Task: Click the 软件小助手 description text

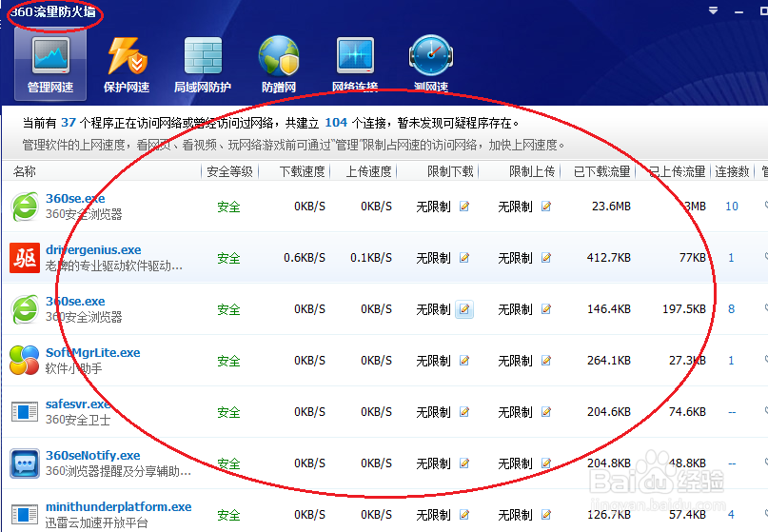Action: (73, 368)
